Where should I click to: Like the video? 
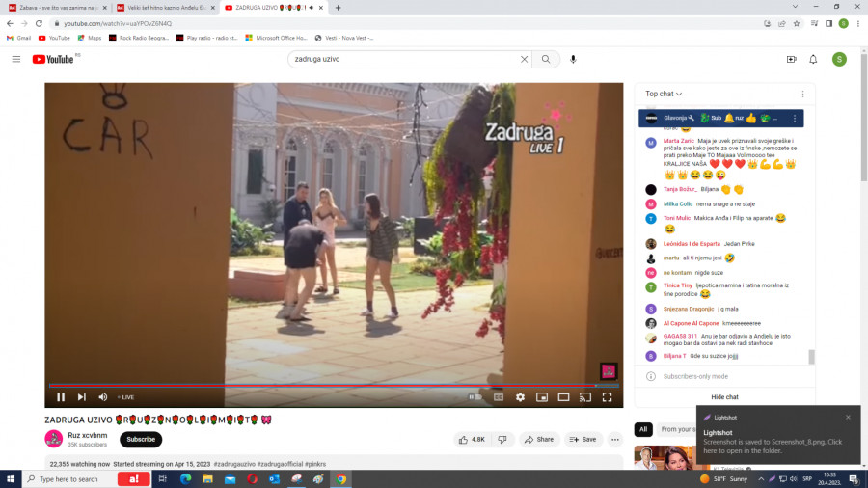coord(471,439)
